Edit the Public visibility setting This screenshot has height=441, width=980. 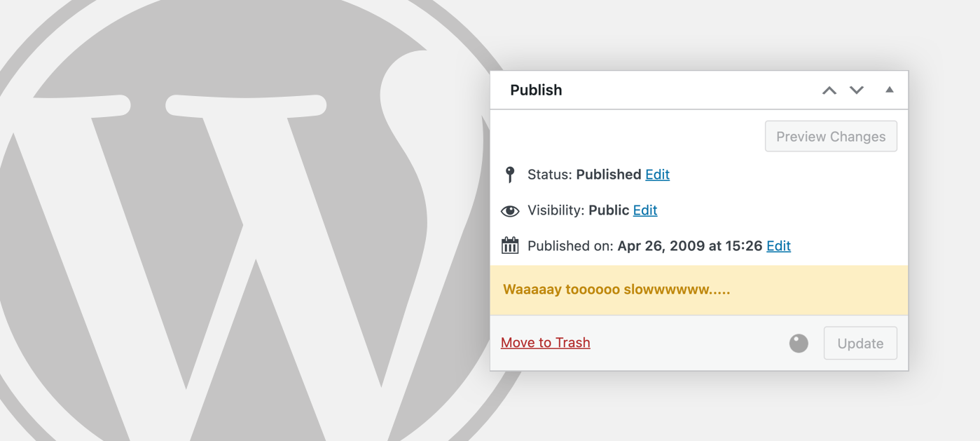645,210
